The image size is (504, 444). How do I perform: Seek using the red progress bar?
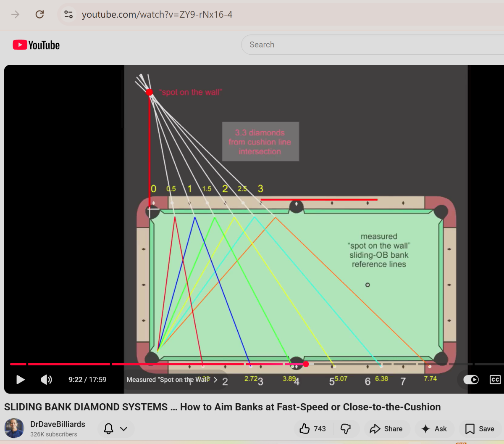(210, 364)
